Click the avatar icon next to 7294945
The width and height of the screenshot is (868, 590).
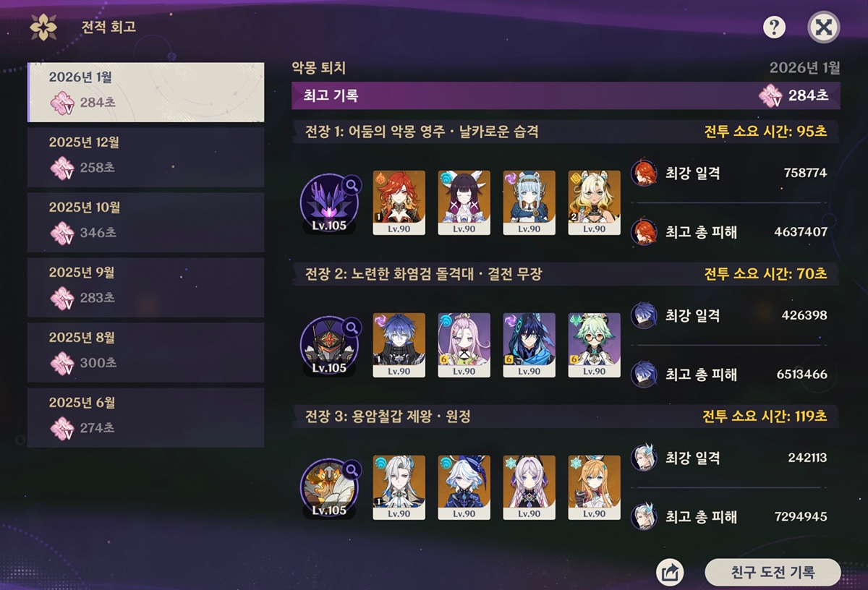click(644, 517)
